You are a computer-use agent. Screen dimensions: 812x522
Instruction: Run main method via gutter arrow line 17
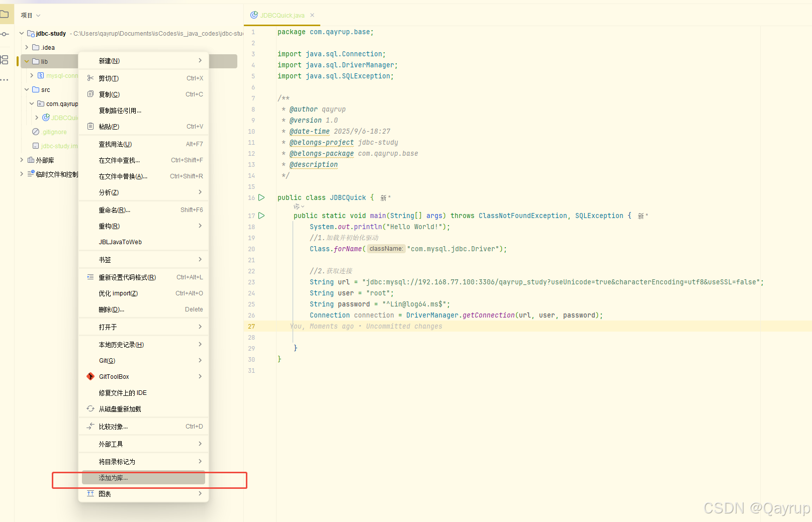(x=261, y=216)
